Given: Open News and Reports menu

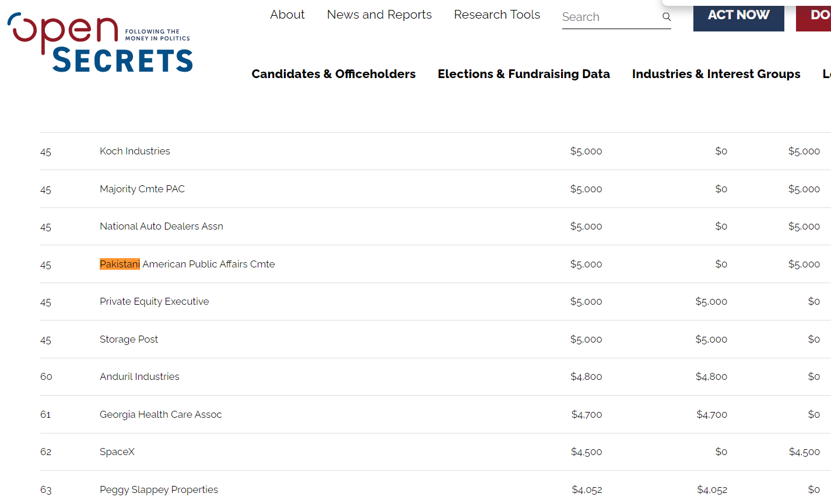Looking at the screenshot, I should 380,15.
